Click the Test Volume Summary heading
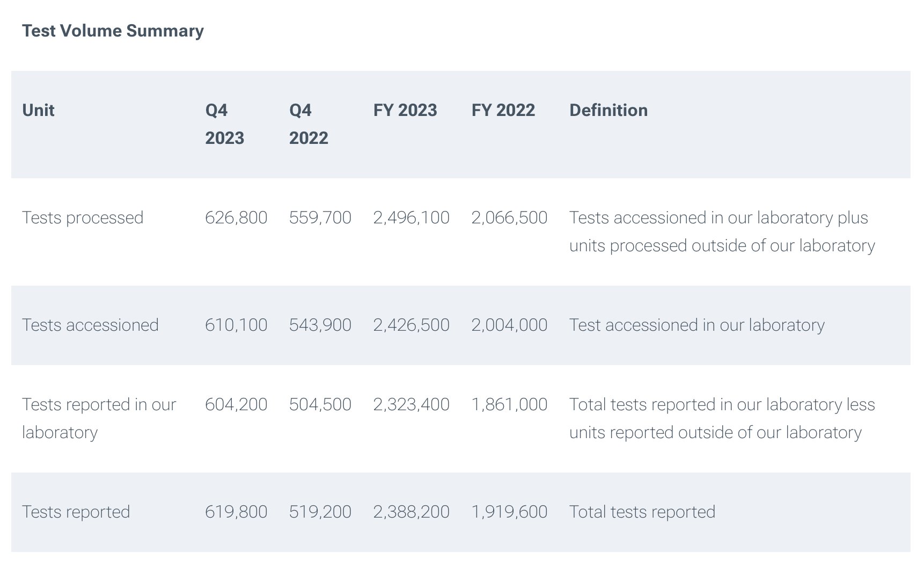 pyautogui.click(x=113, y=31)
